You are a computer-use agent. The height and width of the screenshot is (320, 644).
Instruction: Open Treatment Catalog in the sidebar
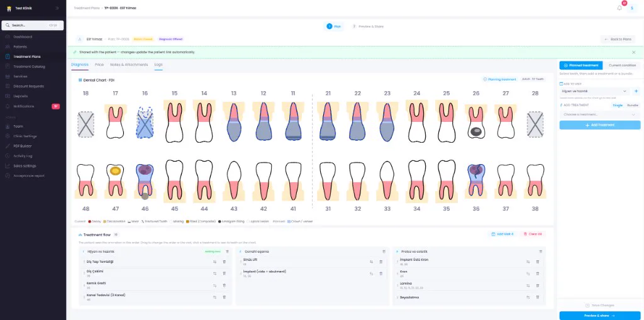point(33,67)
